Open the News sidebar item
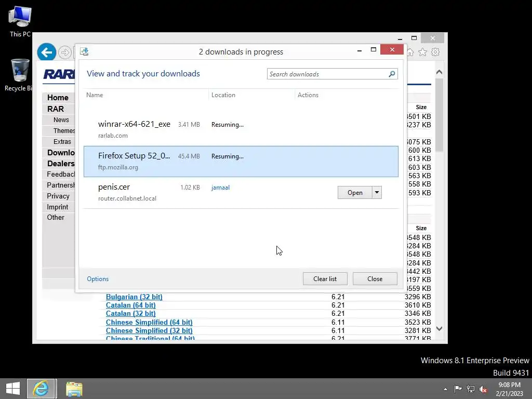 tap(61, 120)
